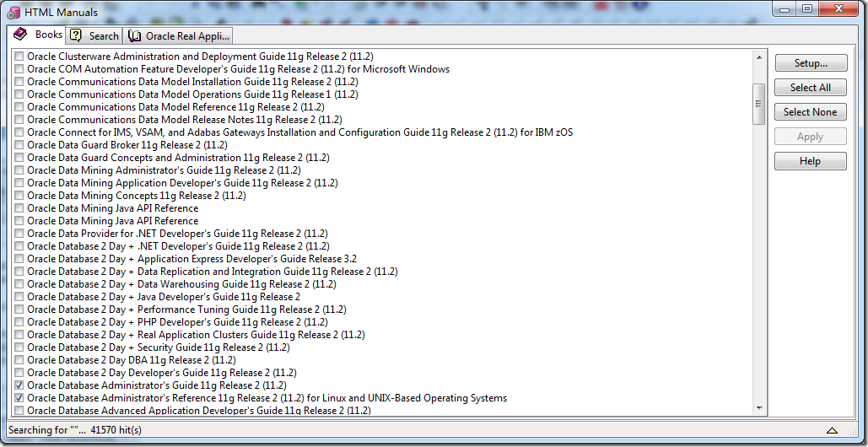Click the triangle icon in status bar
Image resolution: width=868 pixels, height=447 pixels.
(832, 430)
